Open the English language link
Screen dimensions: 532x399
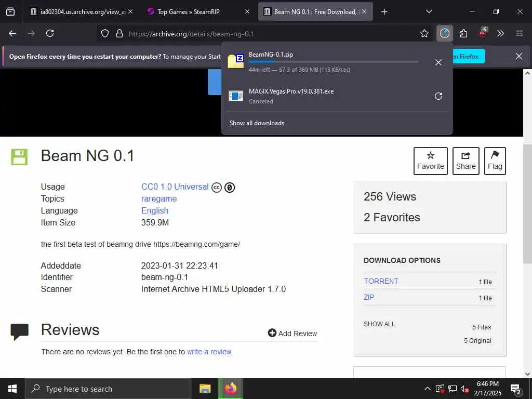(155, 211)
